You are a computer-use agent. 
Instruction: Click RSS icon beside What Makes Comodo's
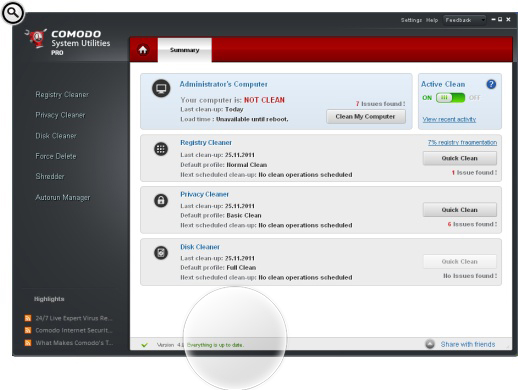point(28,343)
